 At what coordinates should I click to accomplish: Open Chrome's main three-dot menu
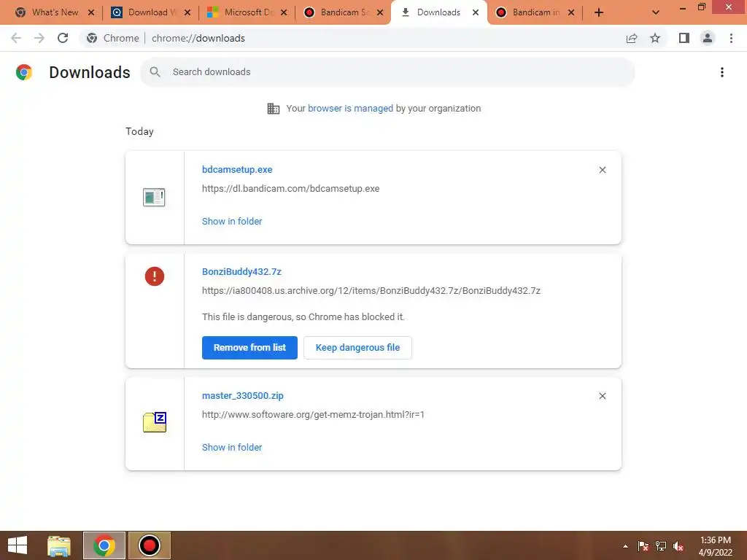point(731,38)
